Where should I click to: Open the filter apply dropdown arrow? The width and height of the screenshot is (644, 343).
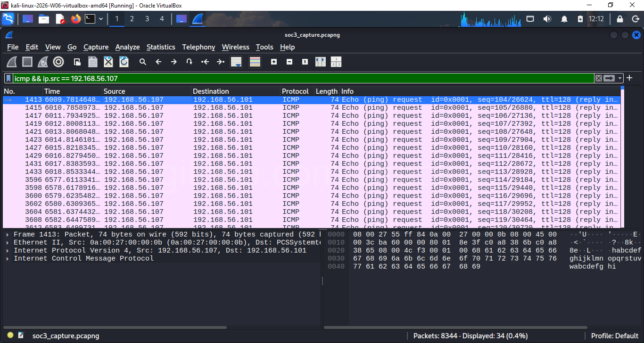[620, 78]
